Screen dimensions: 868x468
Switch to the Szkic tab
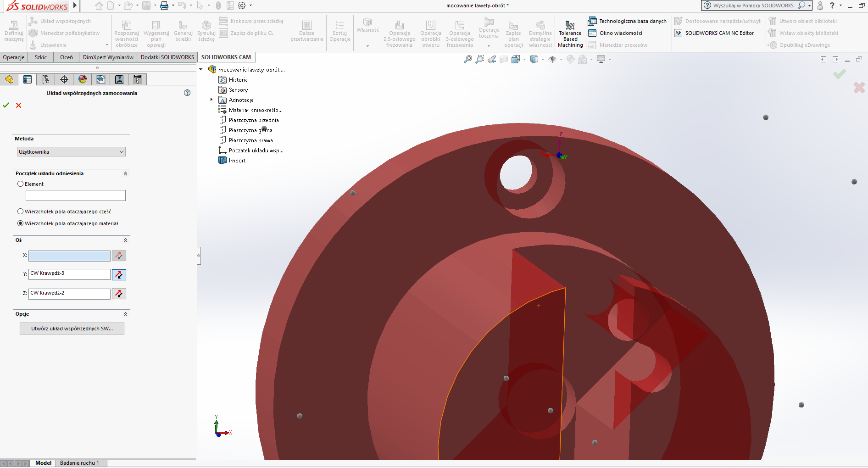(40, 57)
